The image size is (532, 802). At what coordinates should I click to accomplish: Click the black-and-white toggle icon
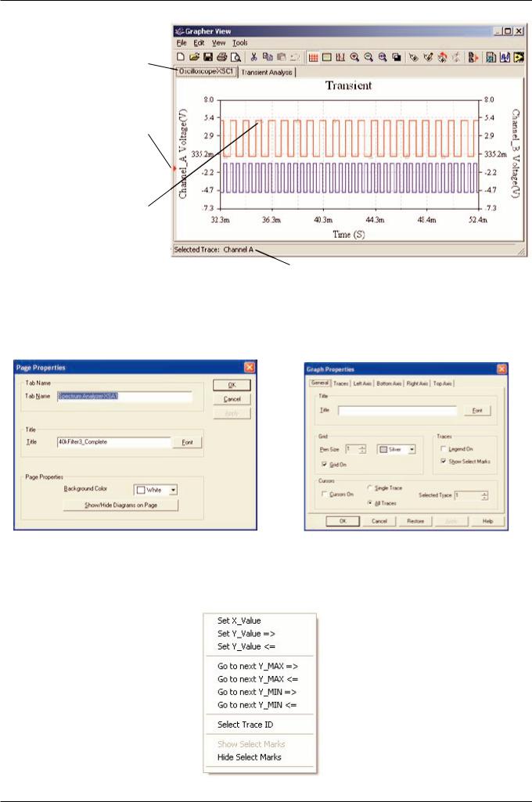[397, 57]
